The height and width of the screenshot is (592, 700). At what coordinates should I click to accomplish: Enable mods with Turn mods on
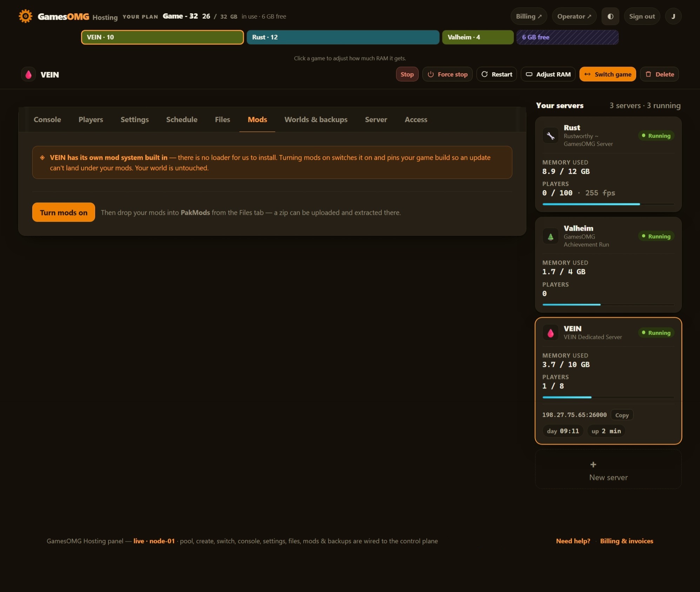64,212
